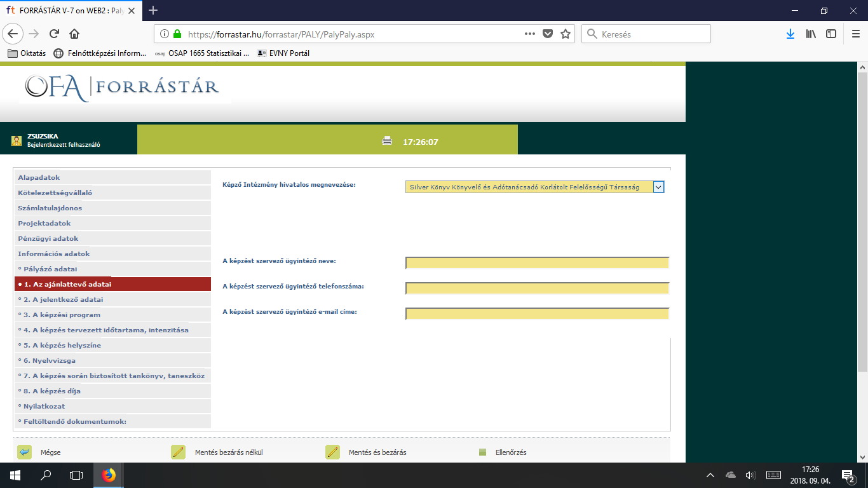Click the ügyintéző telefonszáma input field

click(x=538, y=288)
